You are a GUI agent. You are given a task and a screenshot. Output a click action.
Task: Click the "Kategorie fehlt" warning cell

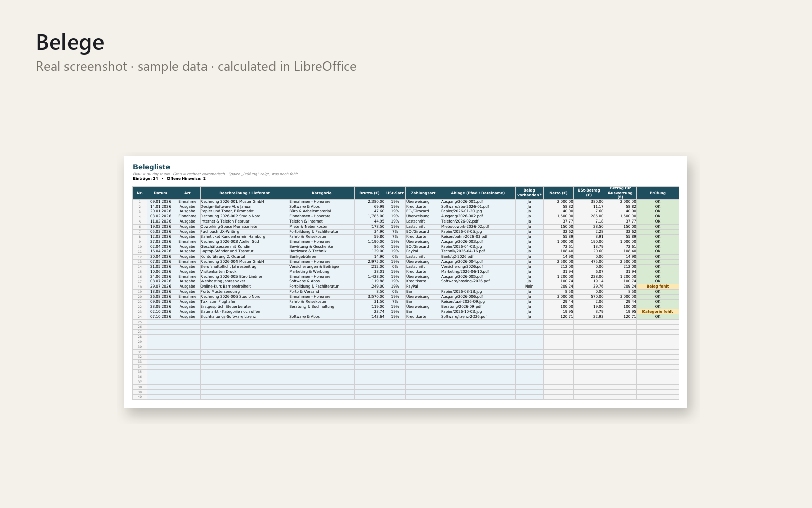coord(658,312)
